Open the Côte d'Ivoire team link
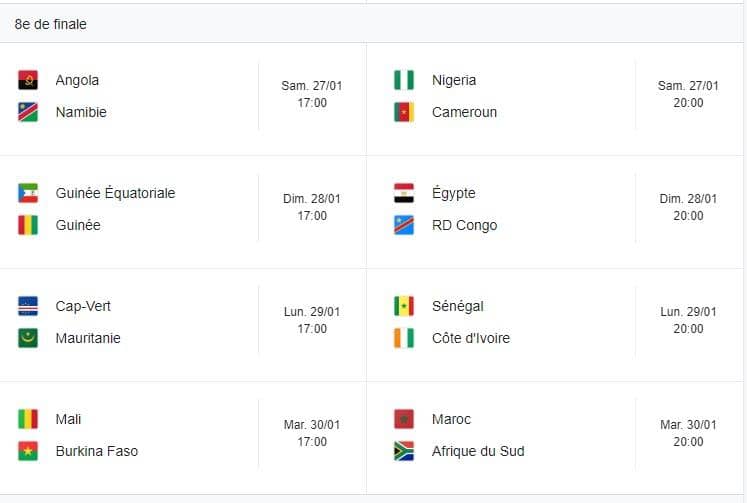747x503 pixels. coord(471,338)
